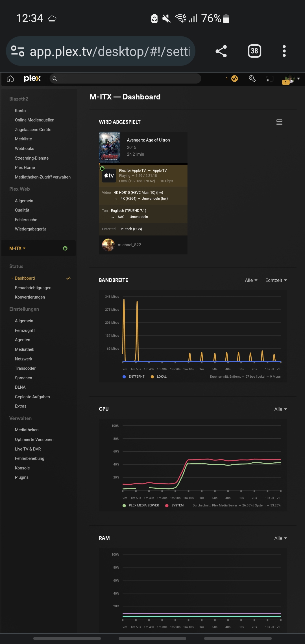The image size is (305, 644).
Task: Open Zugelassene Geräte page
Action: tap(33, 130)
